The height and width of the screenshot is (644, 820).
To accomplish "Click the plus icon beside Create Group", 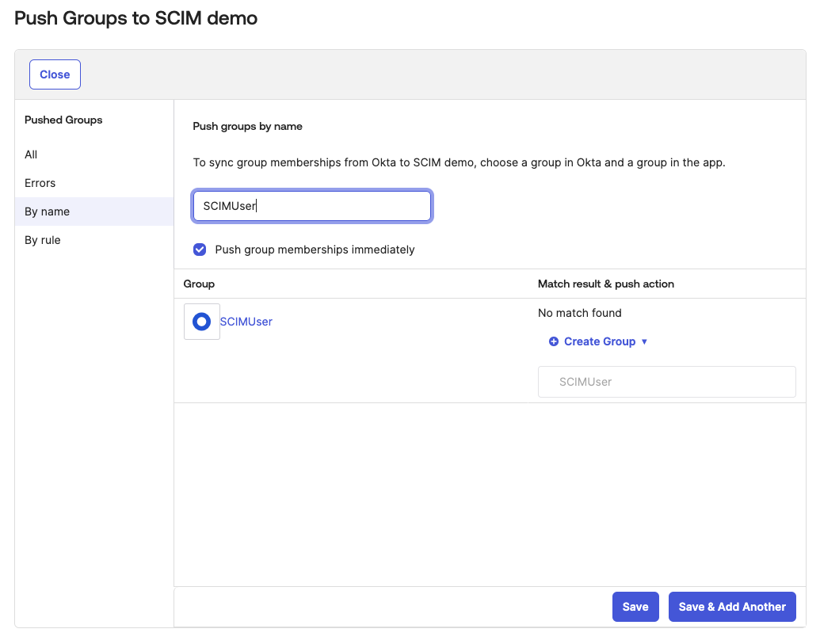I will pyautogui.click(x=553, y=341).
